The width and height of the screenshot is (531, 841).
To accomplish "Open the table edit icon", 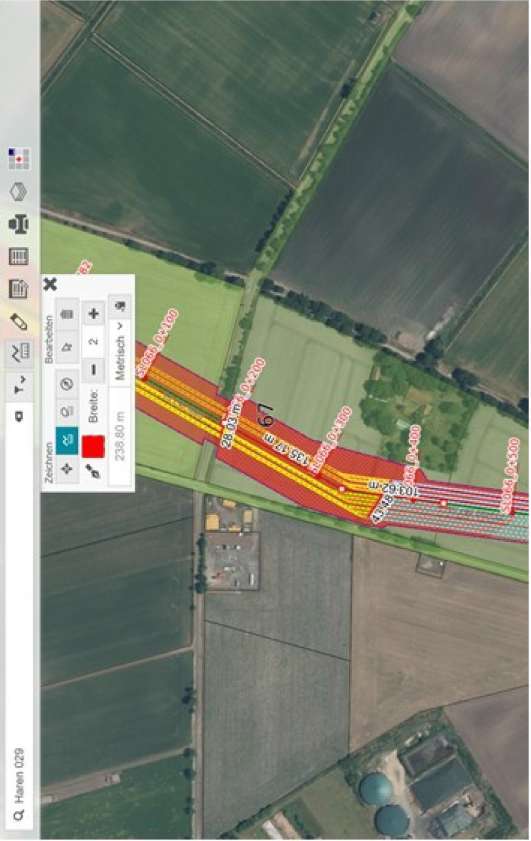I will (x=19, y=289).
